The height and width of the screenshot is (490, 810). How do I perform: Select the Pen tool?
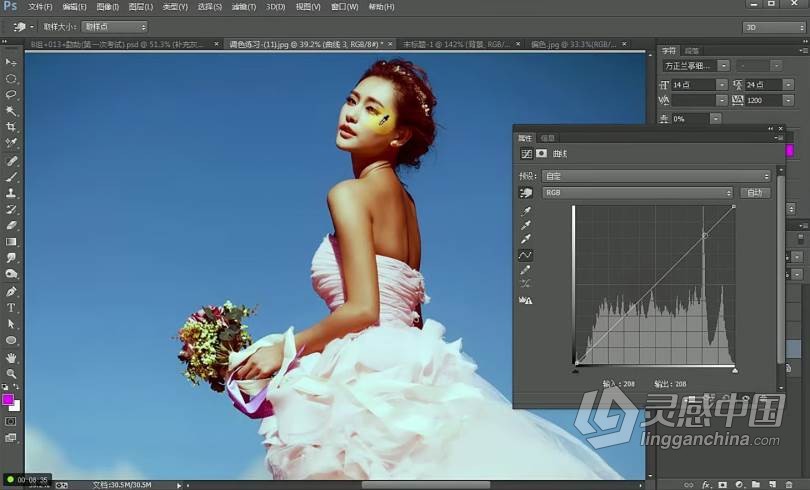[11, 291]
